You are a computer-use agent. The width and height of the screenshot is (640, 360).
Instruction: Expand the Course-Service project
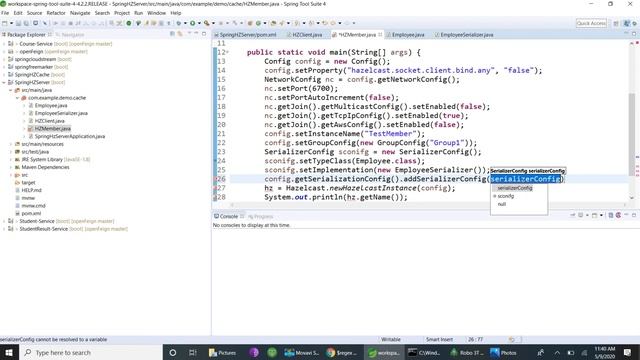[x=4, y=44]
